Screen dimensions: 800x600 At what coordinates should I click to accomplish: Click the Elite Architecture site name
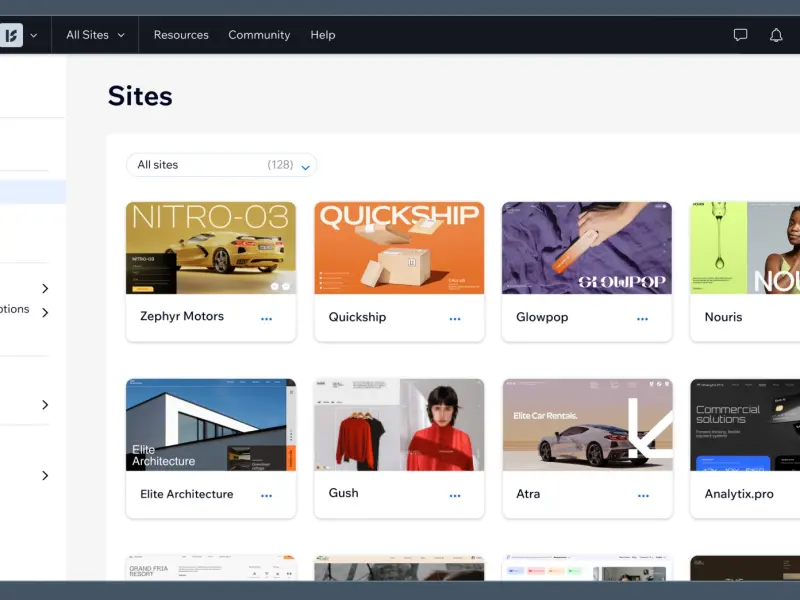click(187, 494)
